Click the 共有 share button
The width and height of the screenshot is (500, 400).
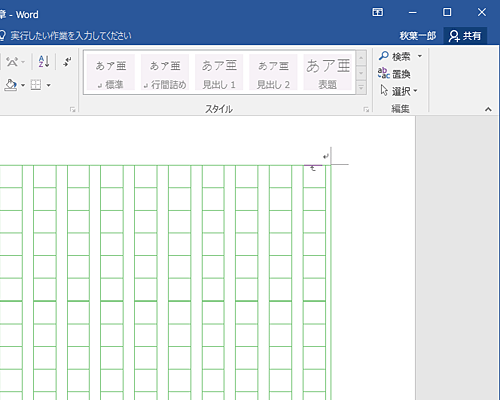point(465,36)
